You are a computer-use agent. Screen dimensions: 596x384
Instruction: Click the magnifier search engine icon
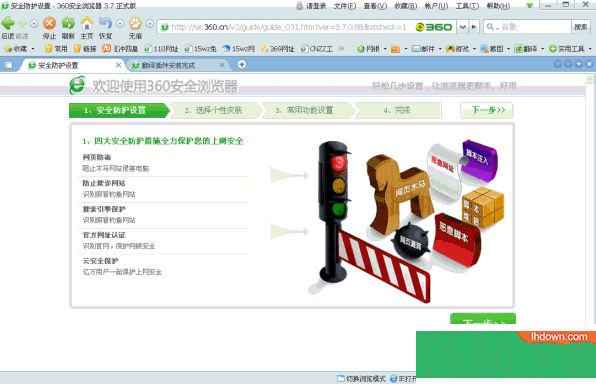click(490, 27)
